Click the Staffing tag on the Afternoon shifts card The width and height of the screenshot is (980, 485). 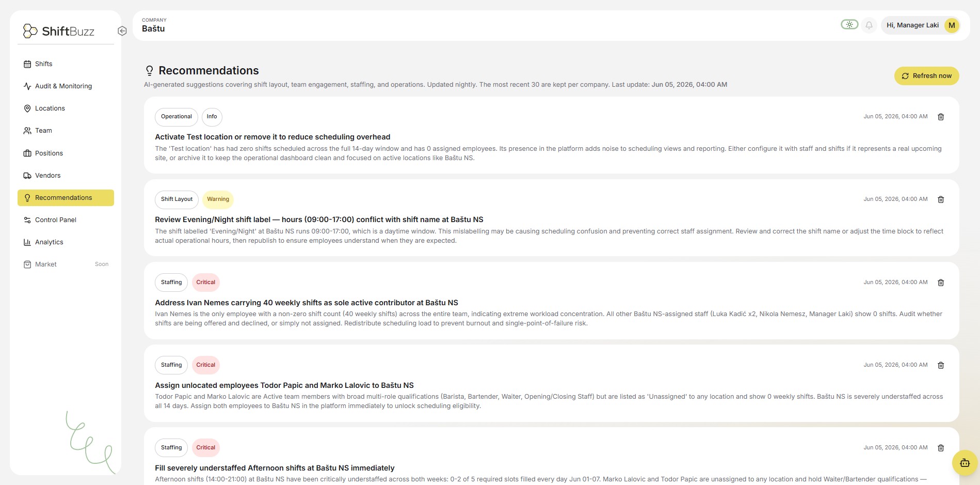[171, 448]
